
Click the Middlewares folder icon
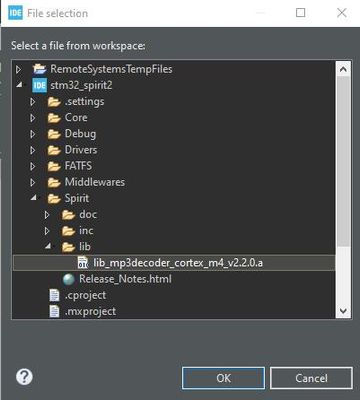(54, 182)
